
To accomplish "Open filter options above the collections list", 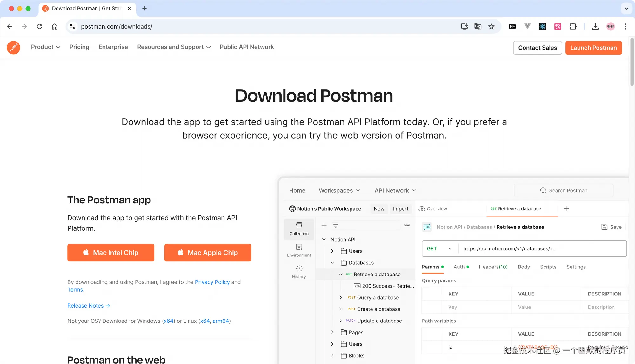I will [x=336, y=225].
